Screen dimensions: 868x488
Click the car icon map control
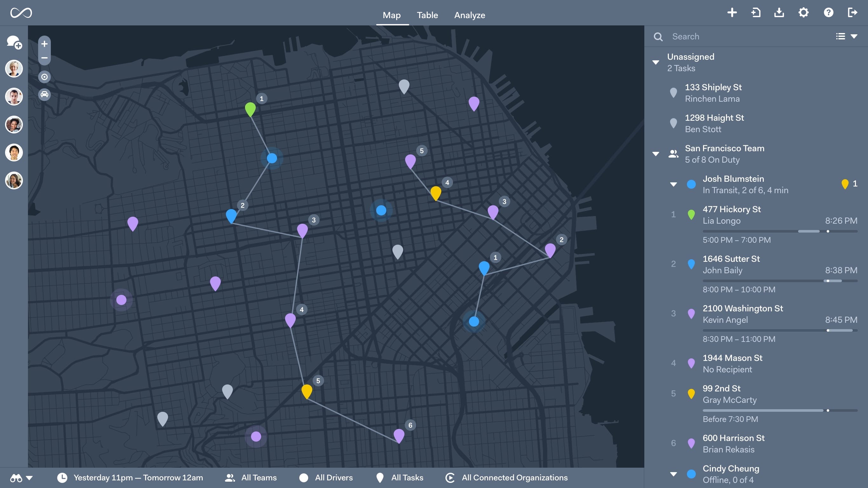[x=44, y=95]
